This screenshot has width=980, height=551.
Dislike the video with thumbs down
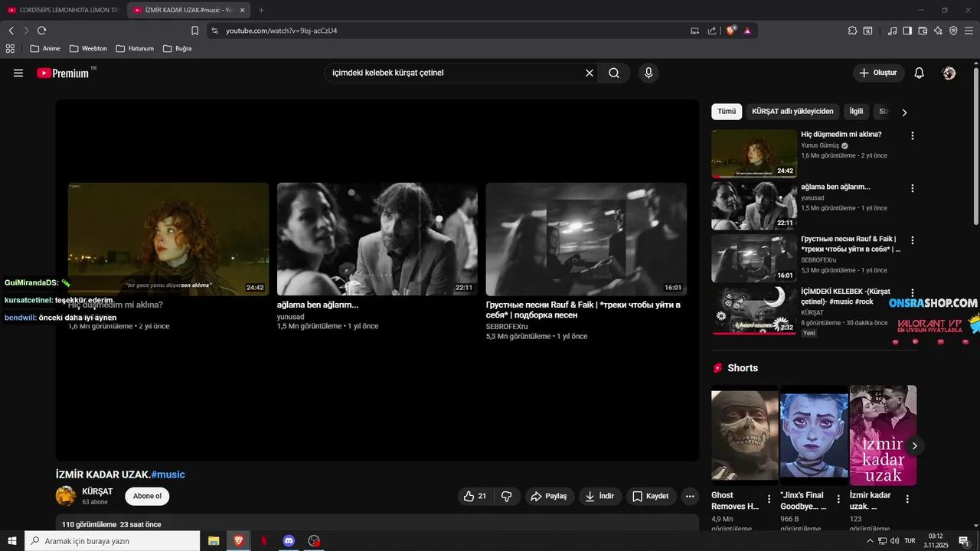point(507,496)
